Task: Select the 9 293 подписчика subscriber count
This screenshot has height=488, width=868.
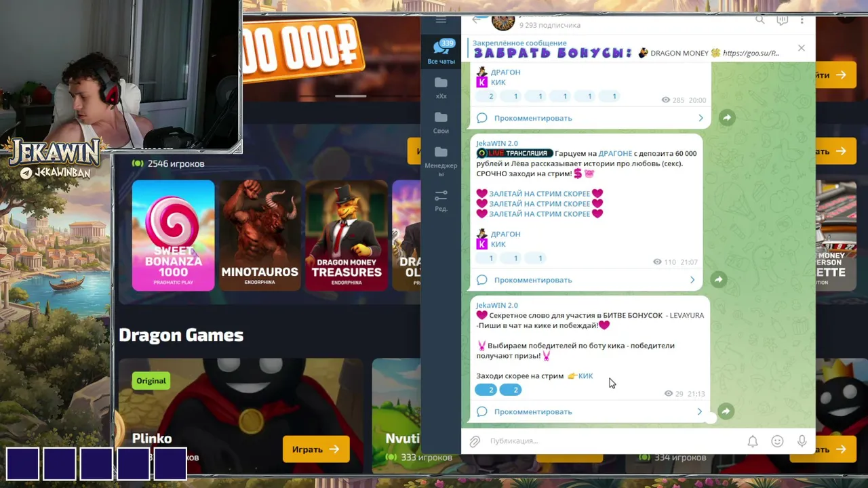Action: click(550, 25)
